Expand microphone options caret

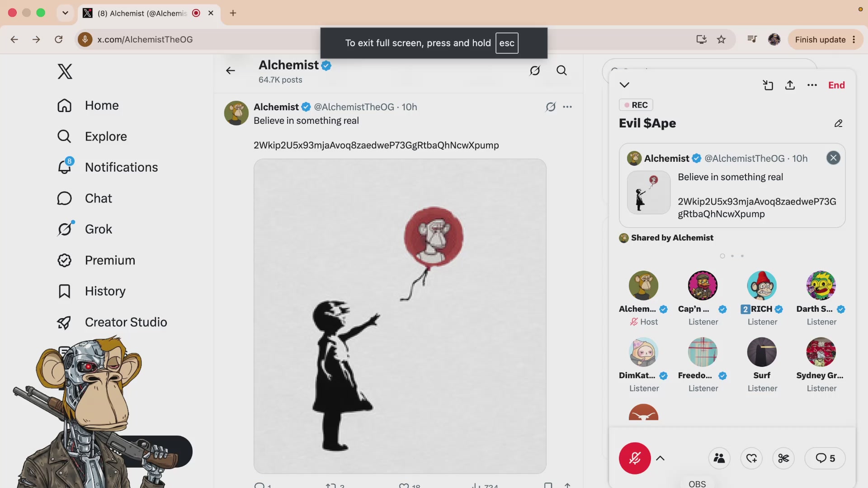(660, 458)
